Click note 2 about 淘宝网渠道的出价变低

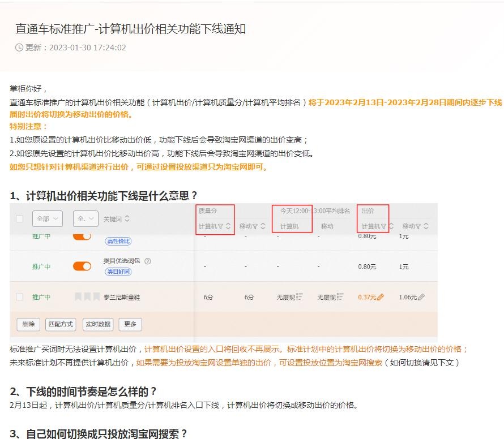pos(162,153)
